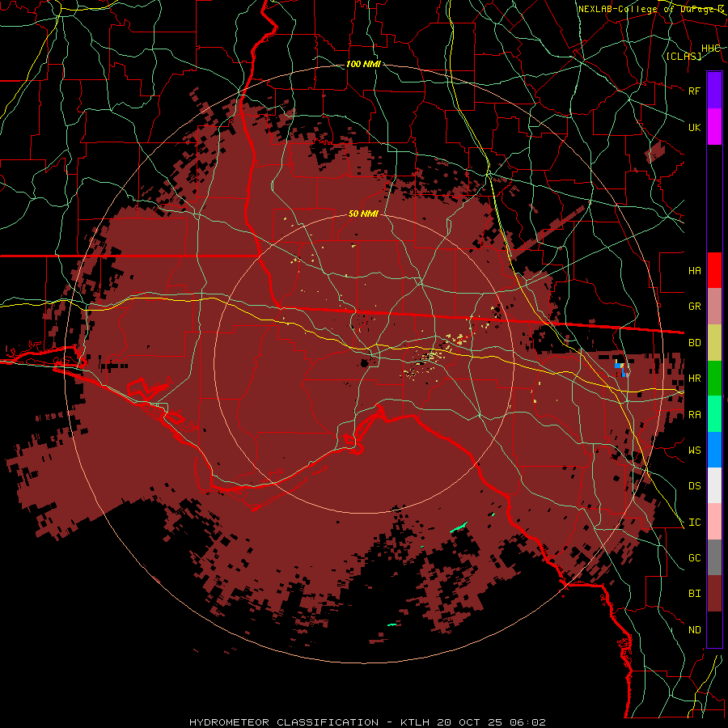Click the dusty pink GR legend swatch
This screenshot has width=728, height=728.
point(714,307)
